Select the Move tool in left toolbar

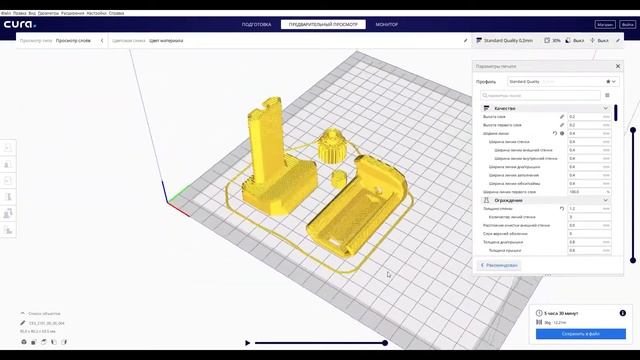tap(8, 147)
